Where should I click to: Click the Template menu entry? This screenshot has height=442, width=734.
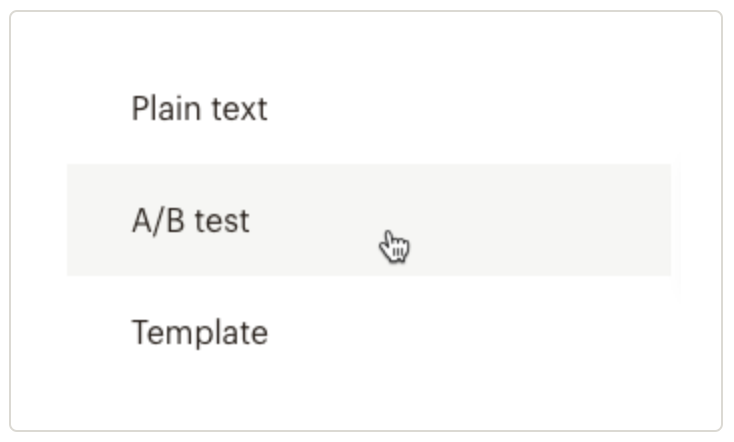click(x=199, y=332)
